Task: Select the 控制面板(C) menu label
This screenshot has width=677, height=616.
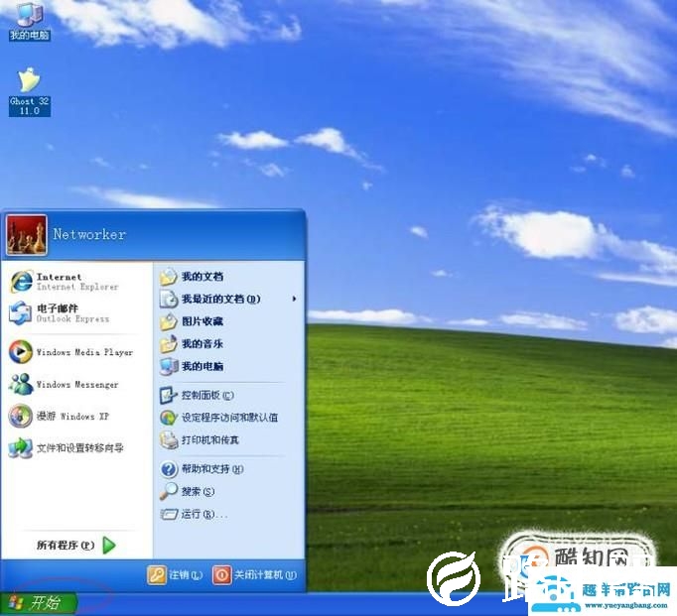Action: [207, 395]
